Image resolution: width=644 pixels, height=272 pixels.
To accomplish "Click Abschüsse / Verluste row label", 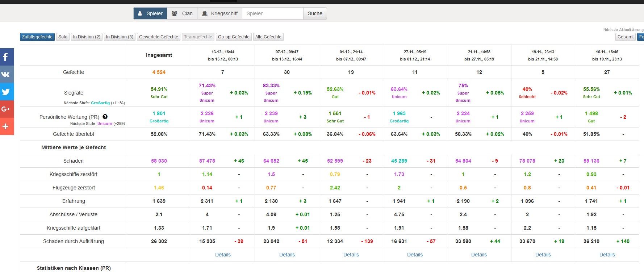I will 74,214.
